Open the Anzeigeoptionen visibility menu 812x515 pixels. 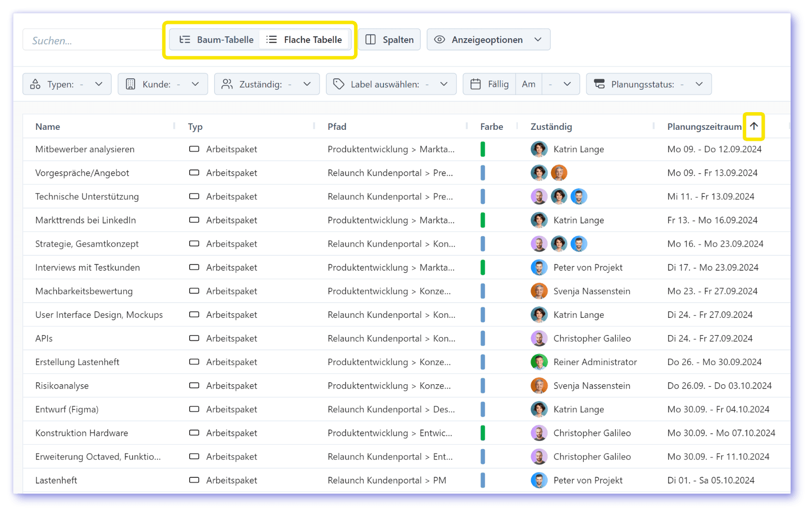(488, 40)
